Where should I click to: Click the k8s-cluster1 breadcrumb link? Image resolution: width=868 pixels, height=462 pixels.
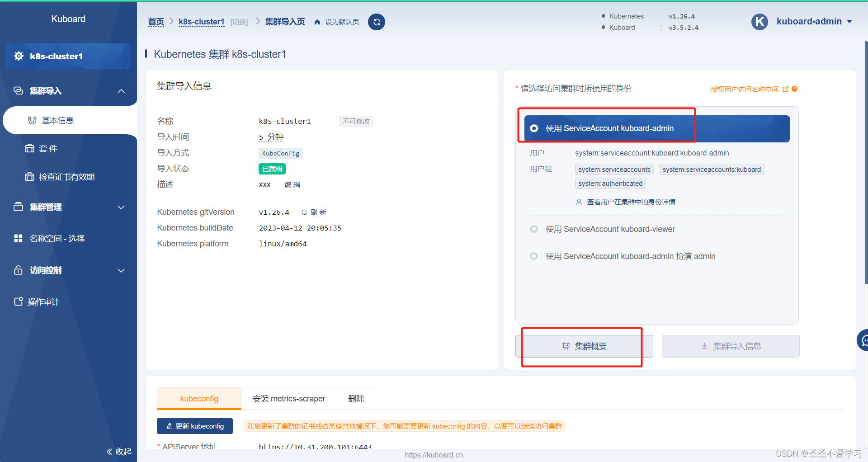(x=202, y=22)
